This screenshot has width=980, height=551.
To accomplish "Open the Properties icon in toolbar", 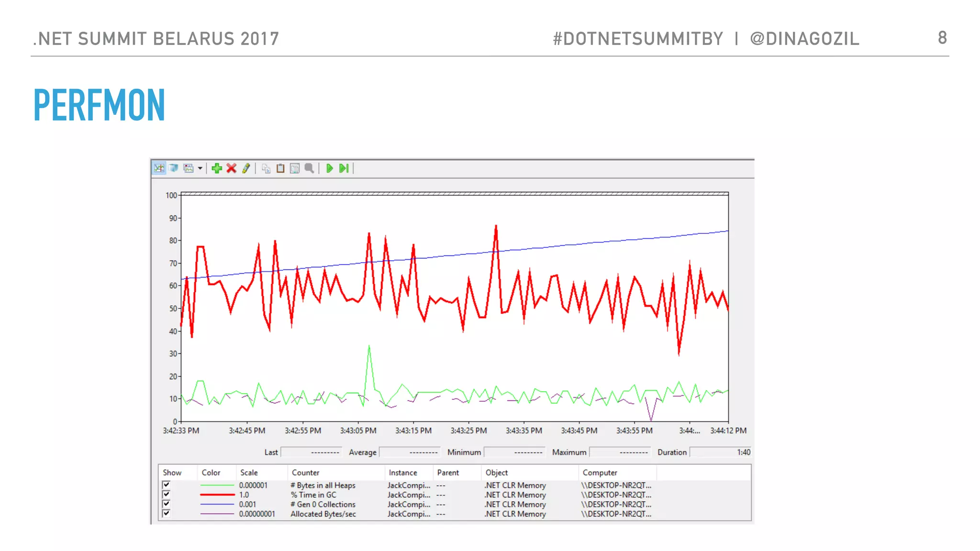I will 295,168.
